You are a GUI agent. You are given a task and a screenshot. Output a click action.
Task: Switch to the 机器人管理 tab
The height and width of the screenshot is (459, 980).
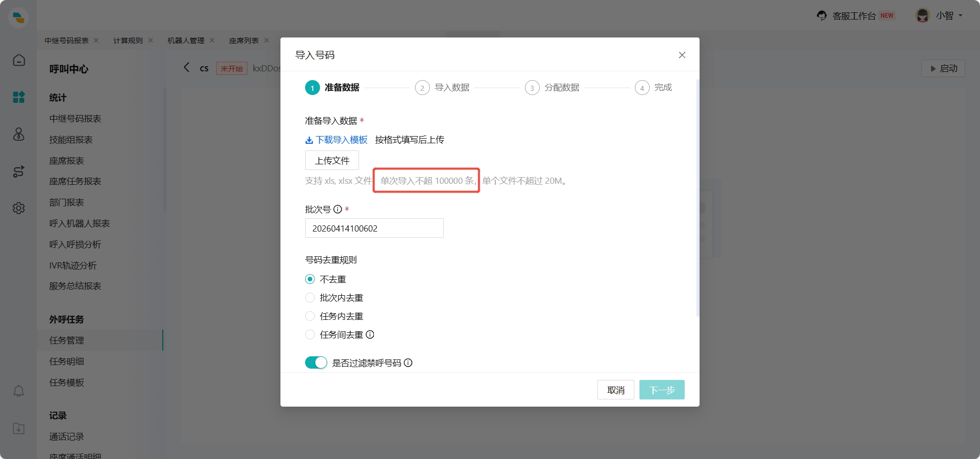click(186, 41)
